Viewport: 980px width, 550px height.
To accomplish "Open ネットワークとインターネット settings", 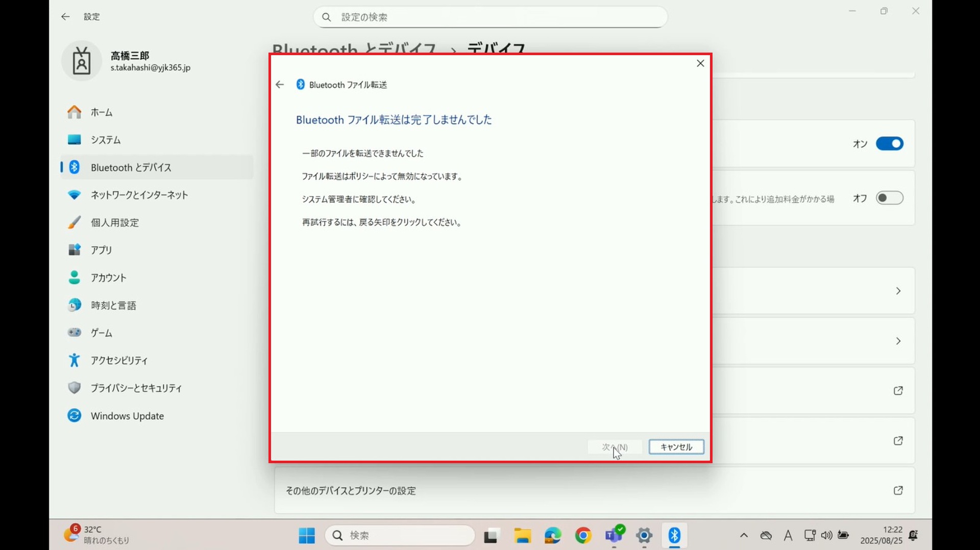I will 139,195.
